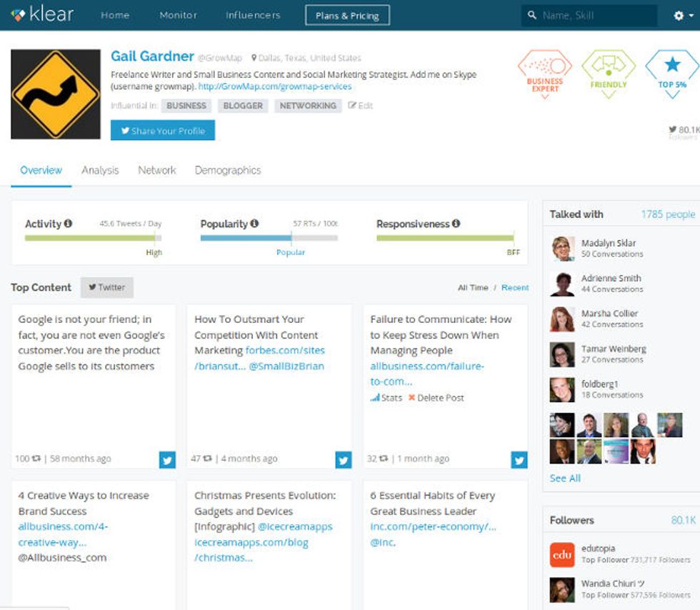Click the Klear logo

coord(42,15)
